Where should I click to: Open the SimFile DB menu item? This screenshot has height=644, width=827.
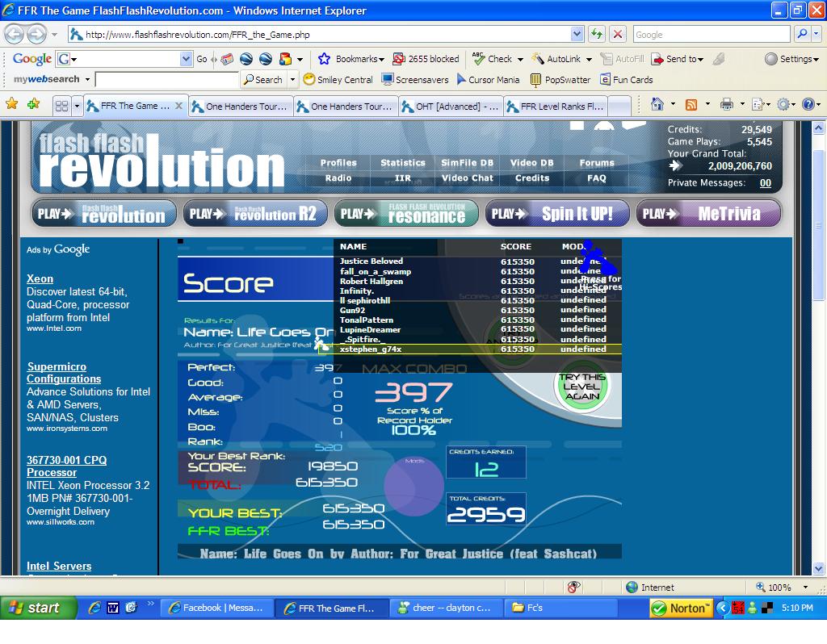click(x=468, y=163)
